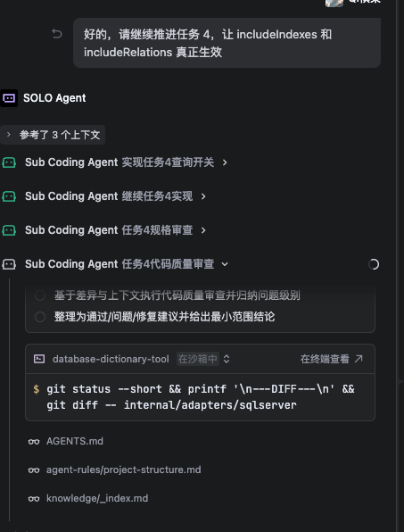Click the purple SOLO Agent robot icon
Image resolution: width=404 pixels, height=532 pixels.
click(9, 98)
